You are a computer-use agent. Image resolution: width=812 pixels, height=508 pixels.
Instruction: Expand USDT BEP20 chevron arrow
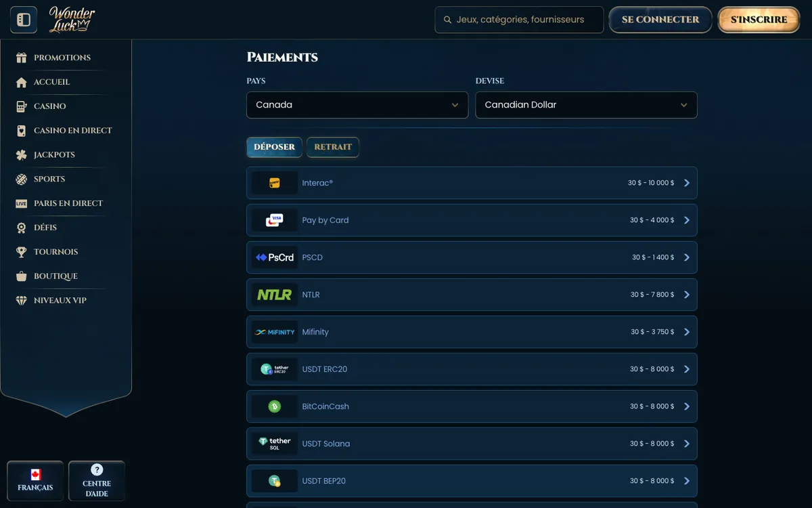click(x=687, y=481)
